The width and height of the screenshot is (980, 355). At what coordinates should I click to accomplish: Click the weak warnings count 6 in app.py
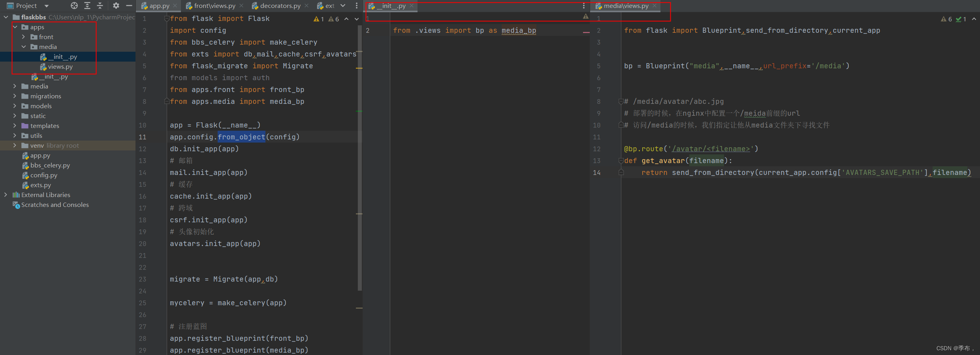point(334,19)
